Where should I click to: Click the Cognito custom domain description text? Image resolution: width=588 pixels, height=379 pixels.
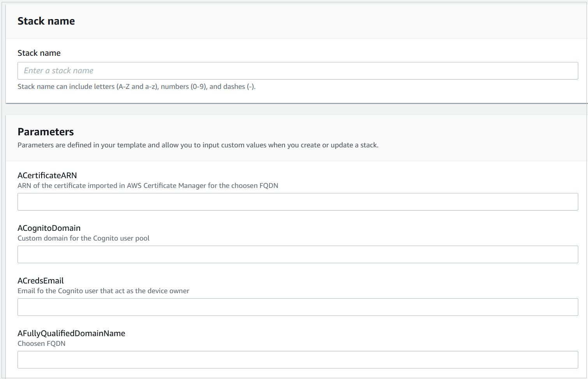(83, 238)
